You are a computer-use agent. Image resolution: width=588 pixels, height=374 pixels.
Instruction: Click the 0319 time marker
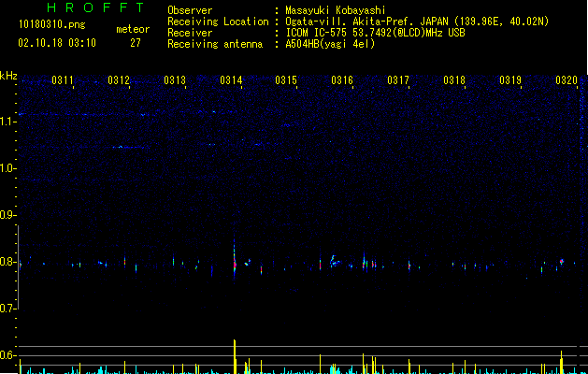click(x=510, y=80)
